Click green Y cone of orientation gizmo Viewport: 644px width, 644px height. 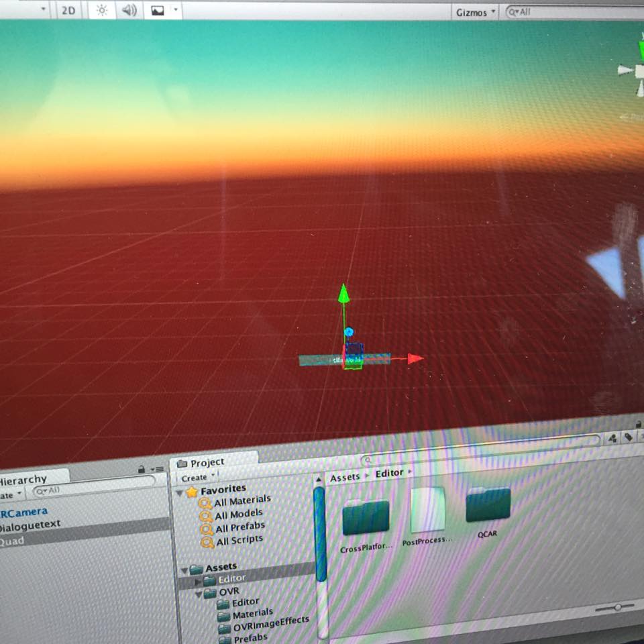coord(640,50)
